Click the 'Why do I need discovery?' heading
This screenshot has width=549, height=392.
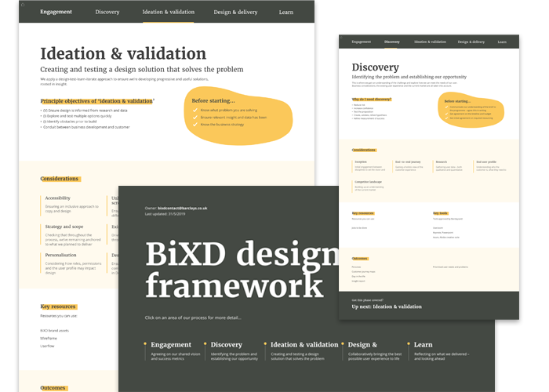(372, 100)
